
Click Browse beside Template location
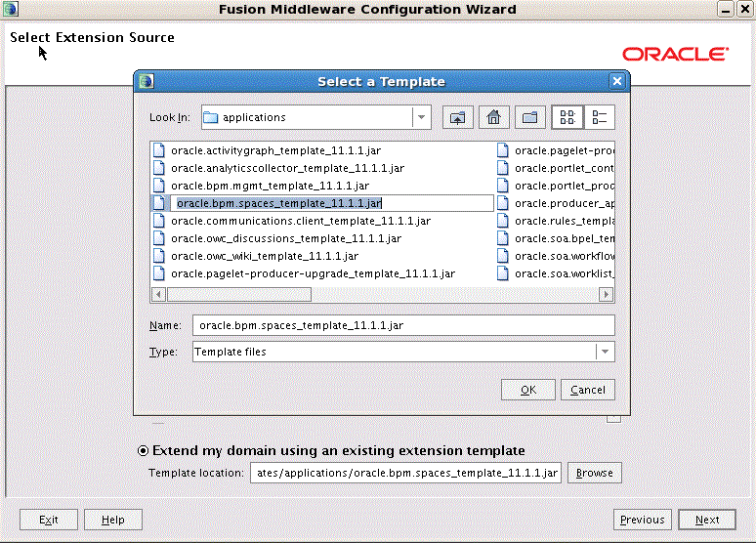point(595,473)
